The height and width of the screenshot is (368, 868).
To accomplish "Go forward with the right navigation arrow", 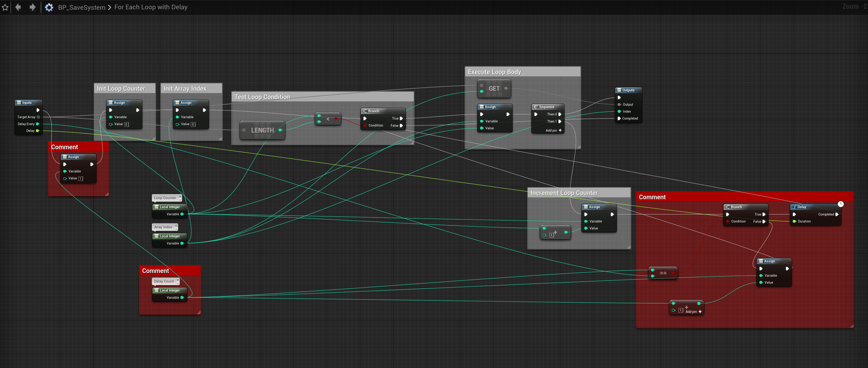I will [32, 7].
